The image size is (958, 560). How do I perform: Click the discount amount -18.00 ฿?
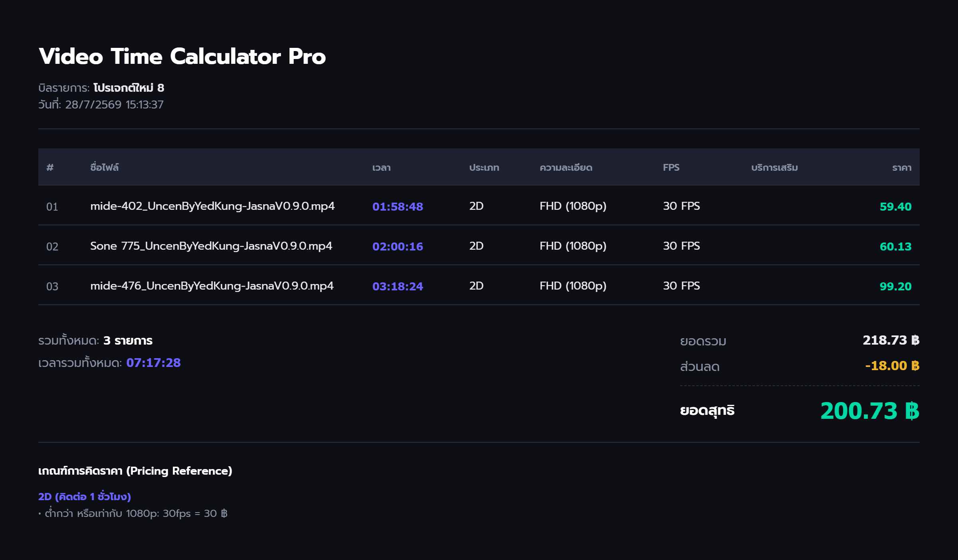point(892,366)
